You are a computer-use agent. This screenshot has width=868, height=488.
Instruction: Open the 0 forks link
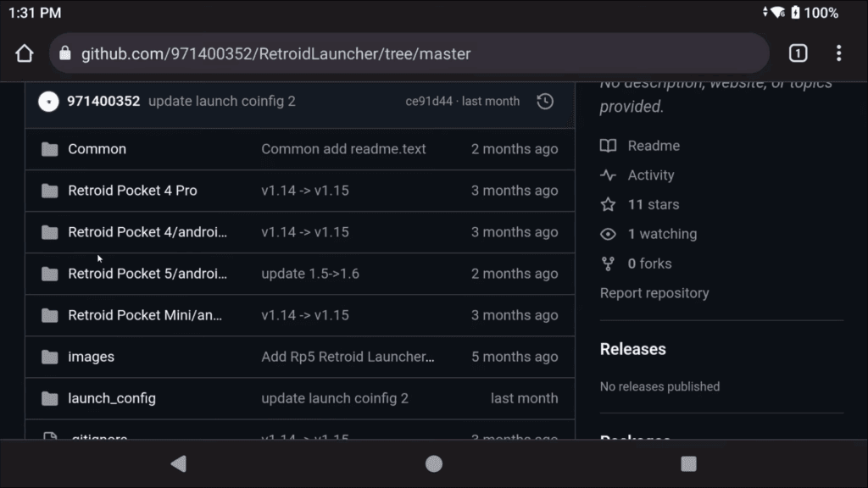[649, 263]
